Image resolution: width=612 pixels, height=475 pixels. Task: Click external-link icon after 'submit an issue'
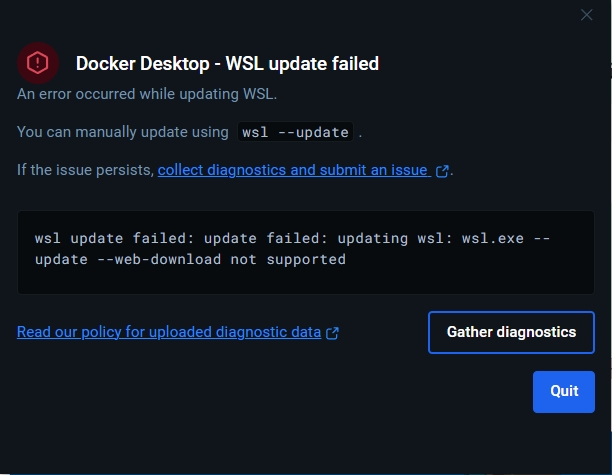coord(442,171)
